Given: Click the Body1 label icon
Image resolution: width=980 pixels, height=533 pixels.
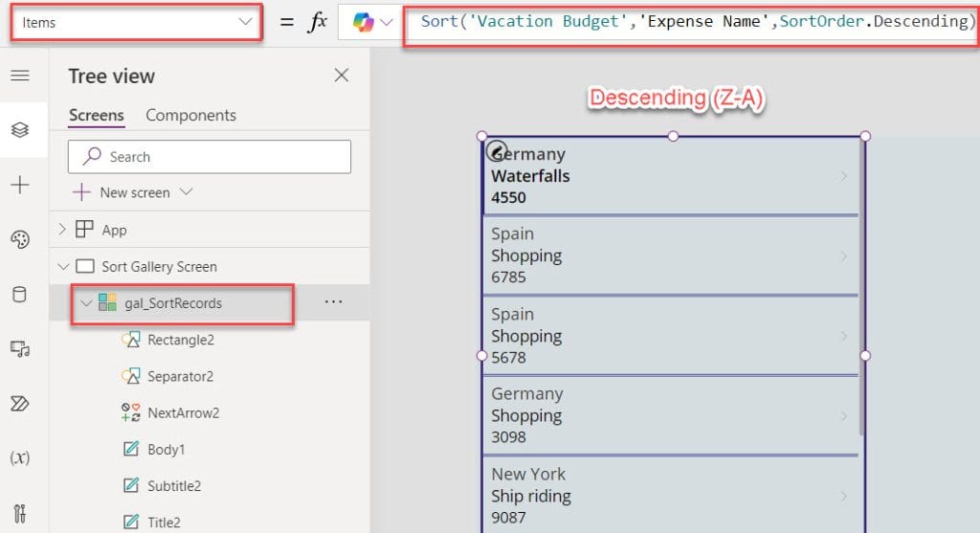Looking at the screenshot, I should pyautogui.click(x=130, y=449).
